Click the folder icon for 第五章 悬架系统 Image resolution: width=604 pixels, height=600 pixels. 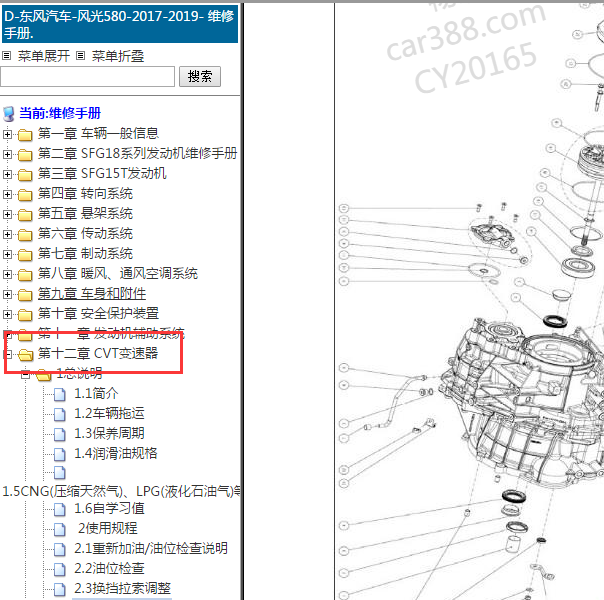pos(25,215)
